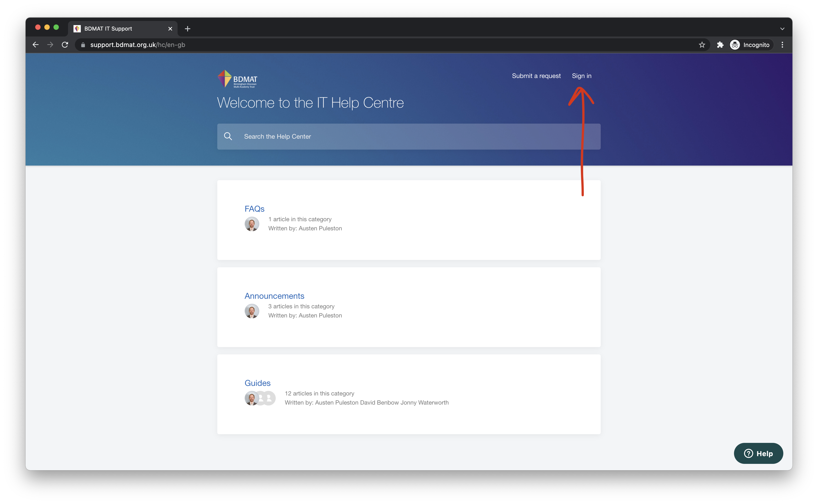Screen dimensions: 818x504
Task: Click the browser back arrow
Action: (36, 45)
